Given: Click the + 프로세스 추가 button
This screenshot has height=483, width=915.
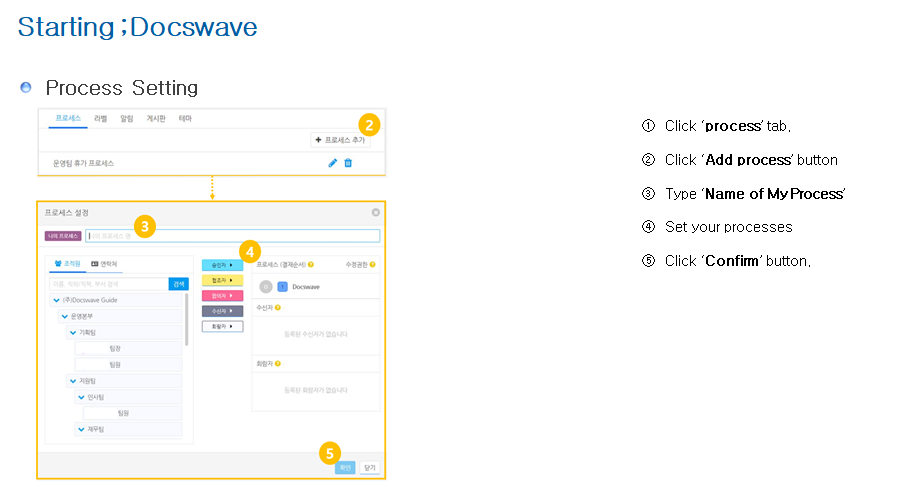Looking at the screenshot, I should point(340,140).
